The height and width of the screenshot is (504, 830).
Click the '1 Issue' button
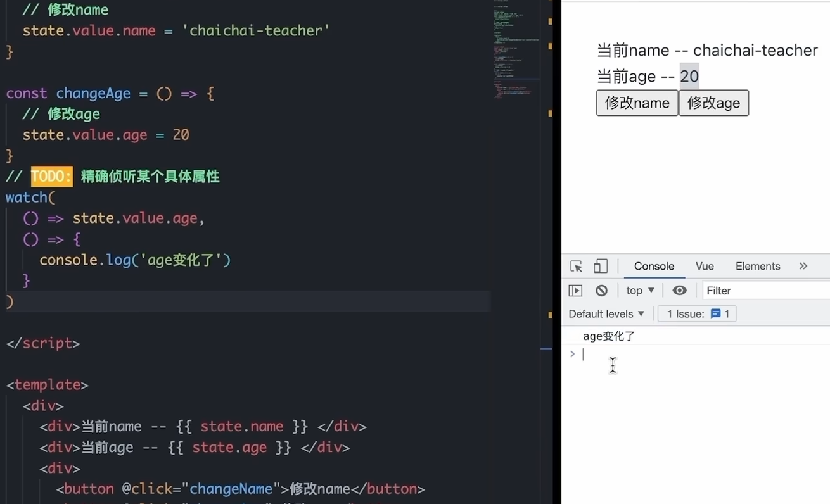click(696, 313)
